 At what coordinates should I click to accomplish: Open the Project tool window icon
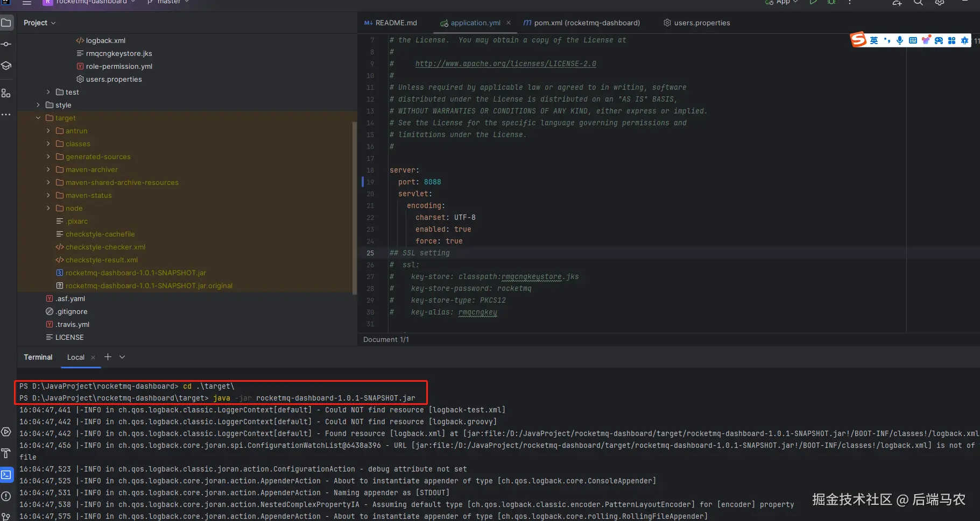click(x=6, y=23)
